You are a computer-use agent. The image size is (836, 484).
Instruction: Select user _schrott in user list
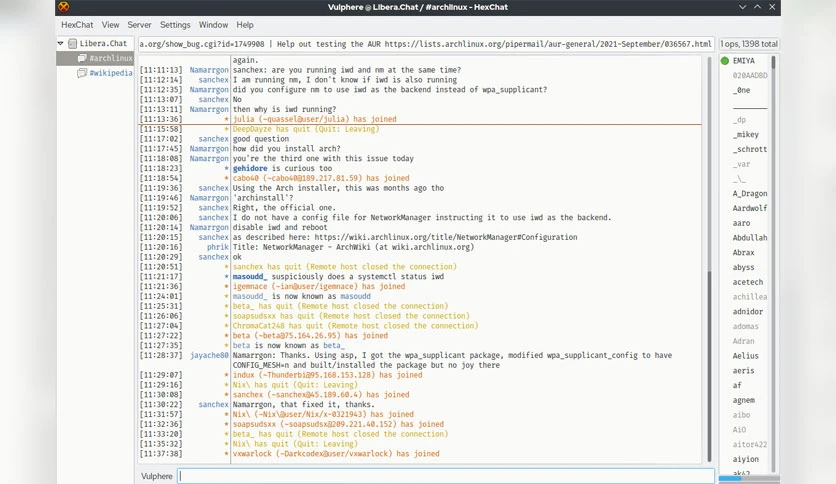[x=750, y=149]
